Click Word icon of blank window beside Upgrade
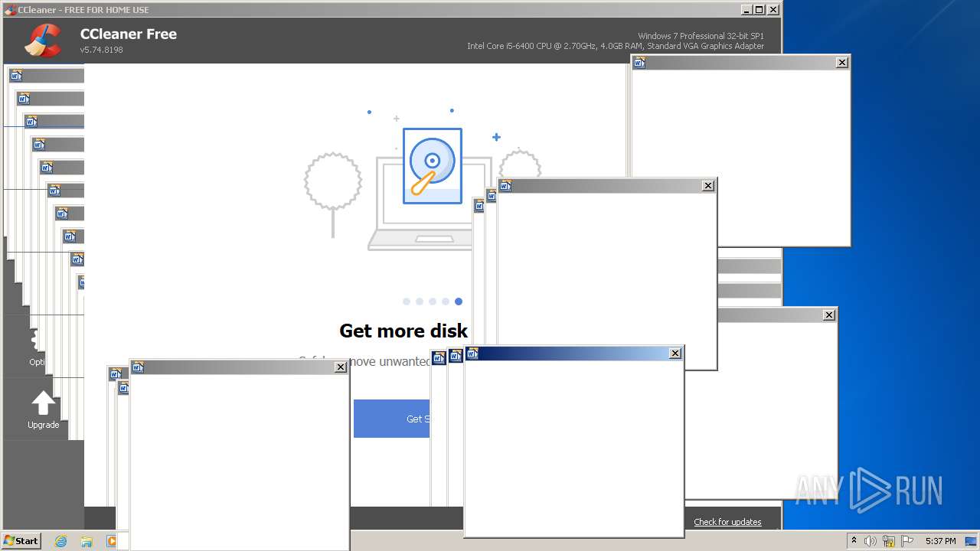This screenshot has width=980, height=551. (138, 367)
